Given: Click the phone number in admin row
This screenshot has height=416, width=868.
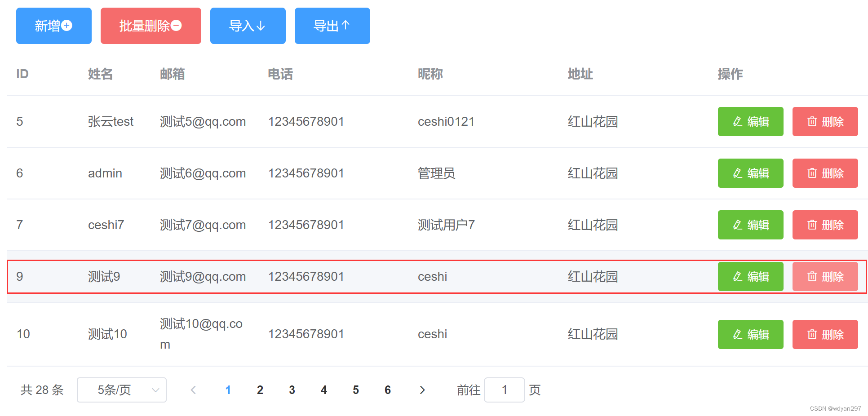Looking at the screenshot, I should point(306,173).
